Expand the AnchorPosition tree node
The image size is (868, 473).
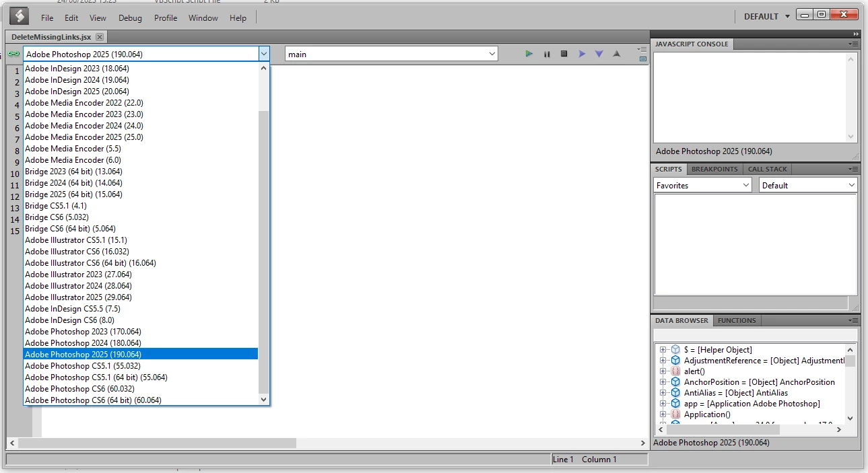coord(663,382)
